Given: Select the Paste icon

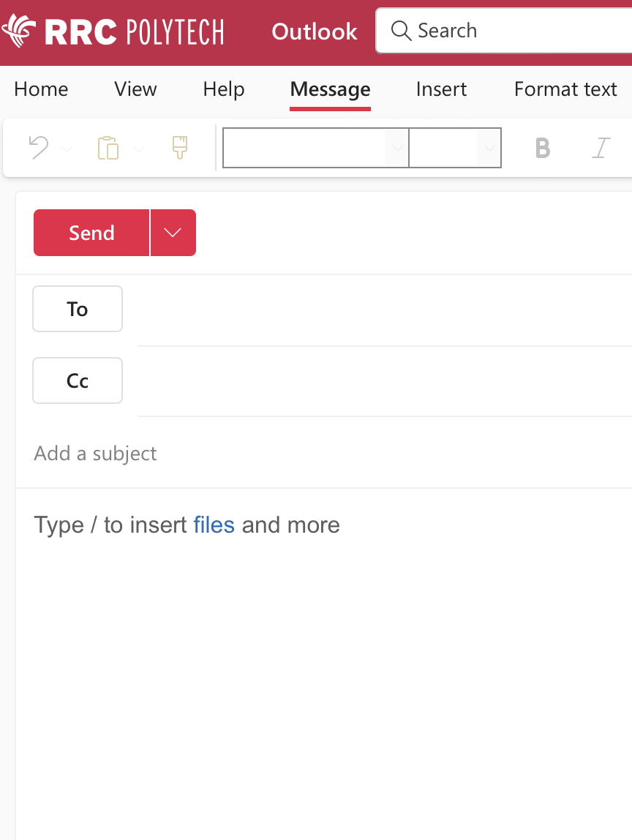Looking at the screenshot, I should pos(108,148).
